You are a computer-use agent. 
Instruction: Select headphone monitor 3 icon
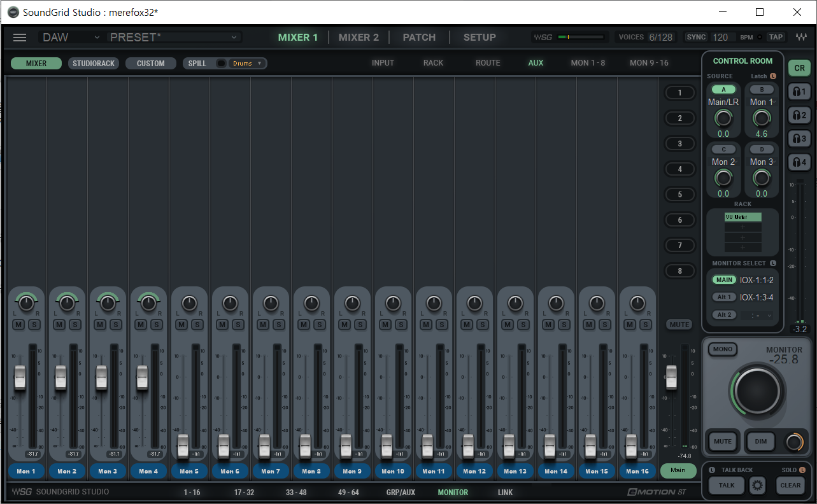pyautogui.click(x=799, y=139)
